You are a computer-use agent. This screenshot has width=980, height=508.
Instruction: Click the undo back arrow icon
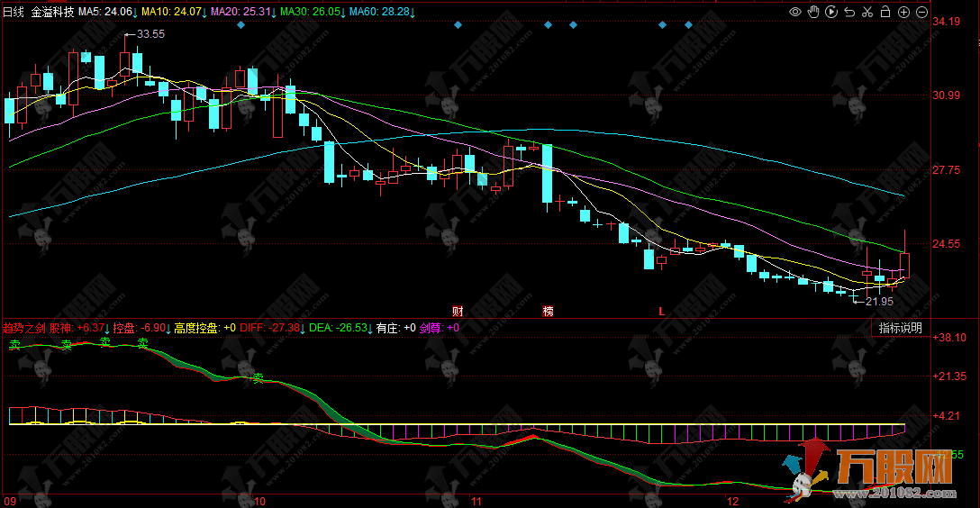[x=849, y=12]
